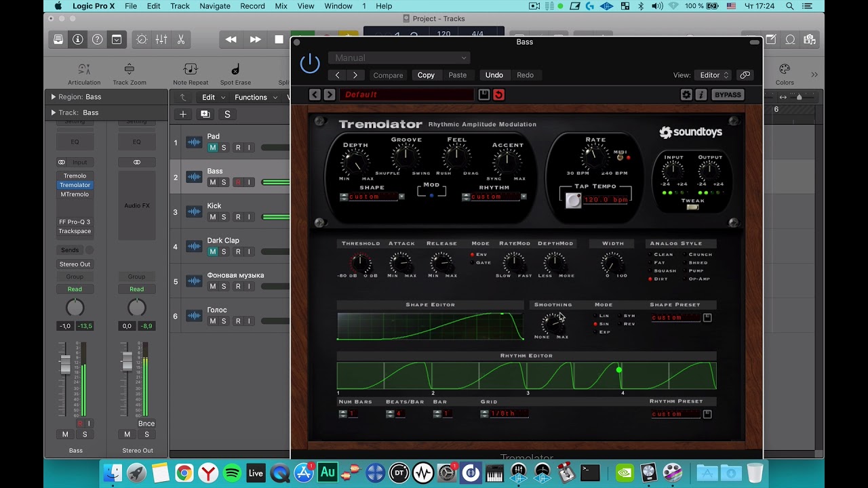Open the Smart Controls dial icon
The image size is (868, 488).
tap(142, 39)
